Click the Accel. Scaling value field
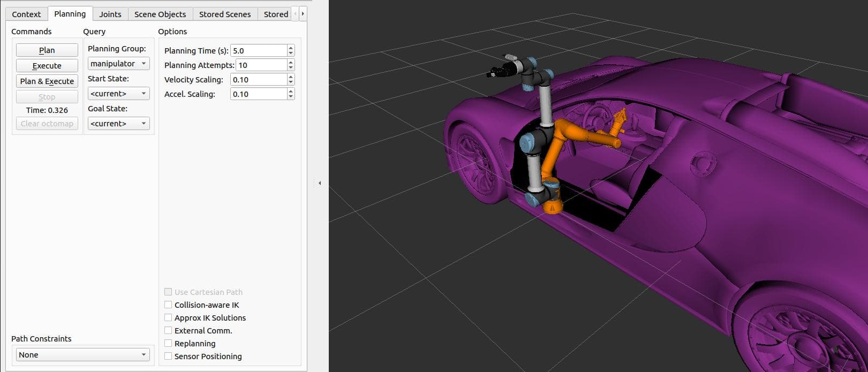Screen dimensions: 868x372 coord(259,94)
